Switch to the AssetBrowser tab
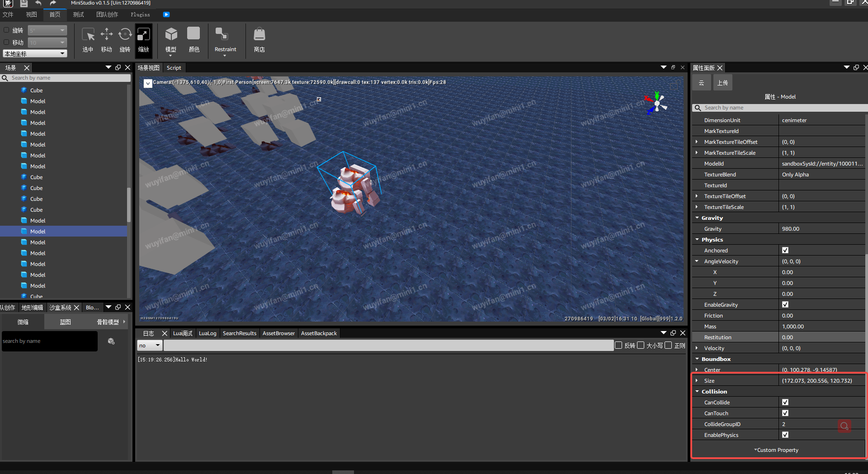 pos(278,333)
